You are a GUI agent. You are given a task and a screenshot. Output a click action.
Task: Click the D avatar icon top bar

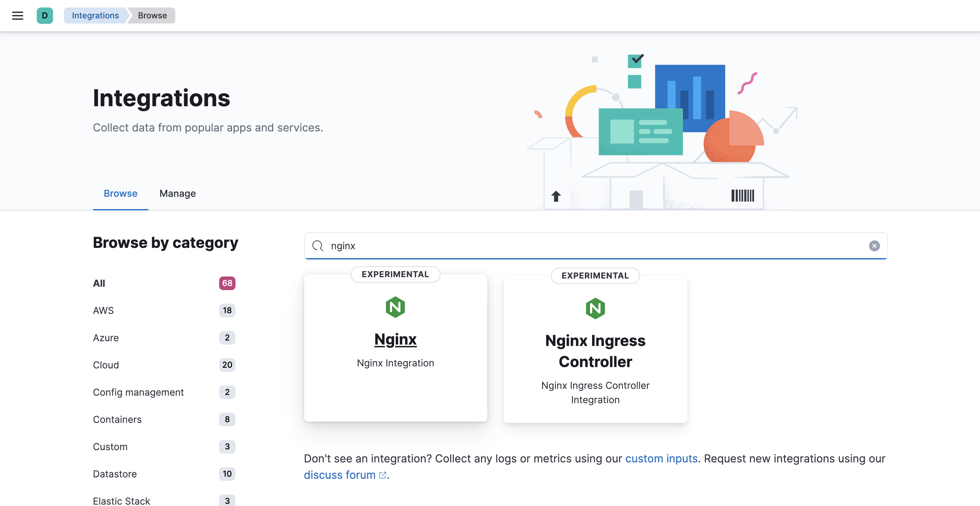(45, 15)
